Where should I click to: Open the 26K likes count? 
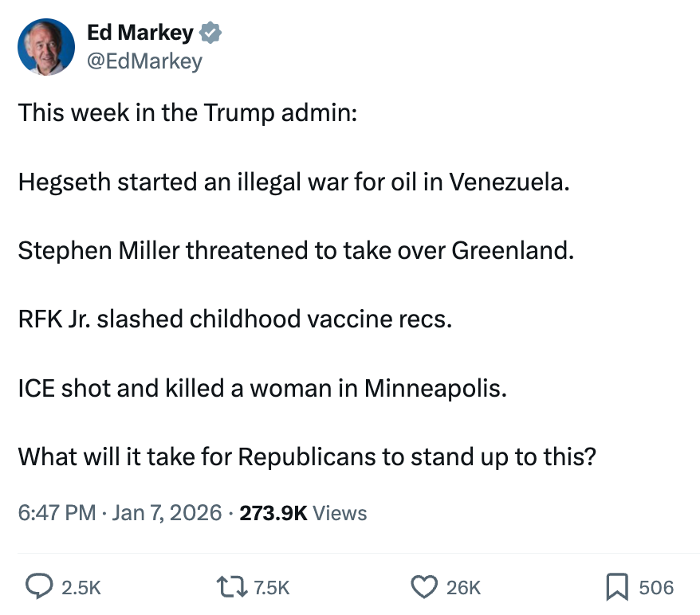coord(462,588)
